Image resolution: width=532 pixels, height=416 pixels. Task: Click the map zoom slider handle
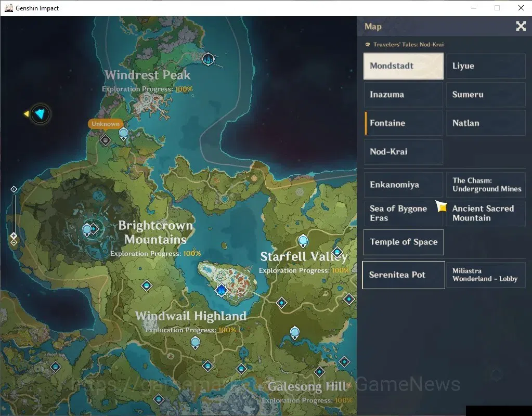14,236
